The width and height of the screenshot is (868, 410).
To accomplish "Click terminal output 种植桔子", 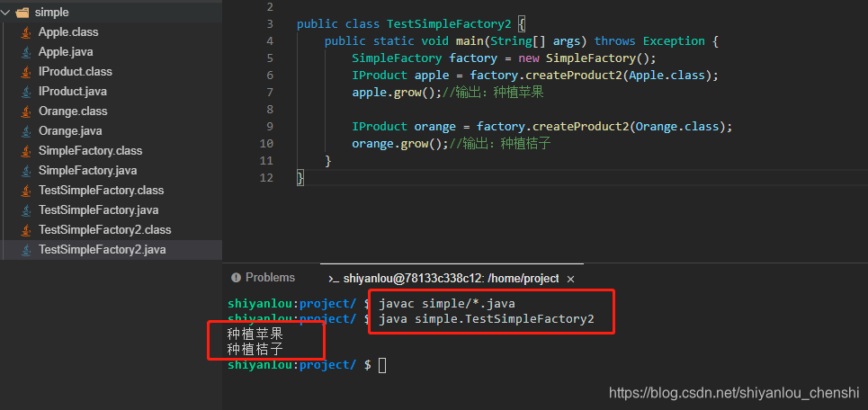I will click(255, 350).
